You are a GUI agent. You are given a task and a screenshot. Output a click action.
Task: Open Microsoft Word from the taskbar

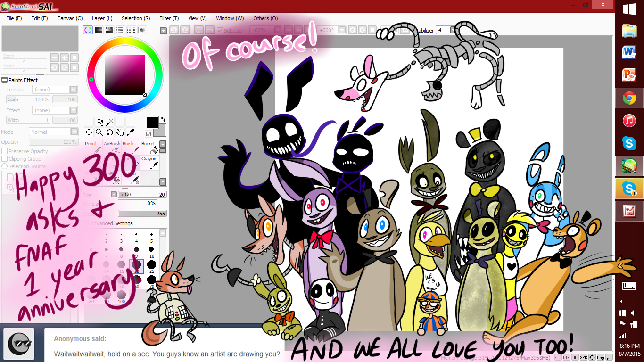[629, 53]
